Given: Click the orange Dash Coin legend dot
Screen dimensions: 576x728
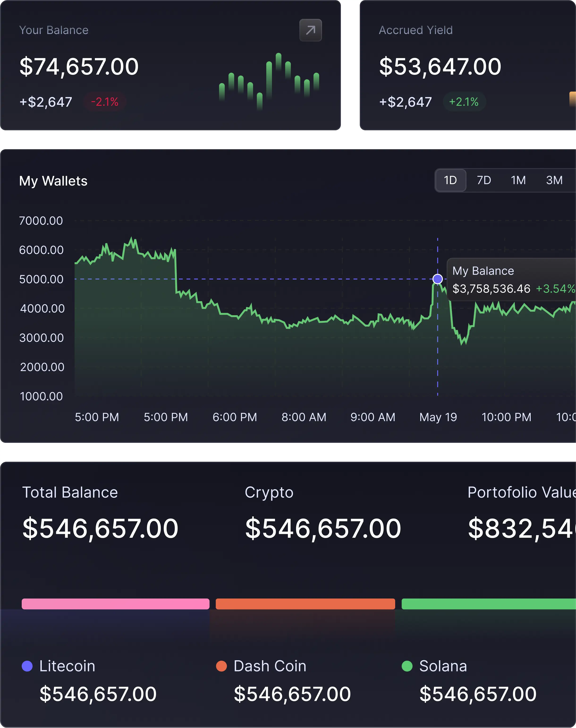Looking at the screenshot, I should coord(221,666).
